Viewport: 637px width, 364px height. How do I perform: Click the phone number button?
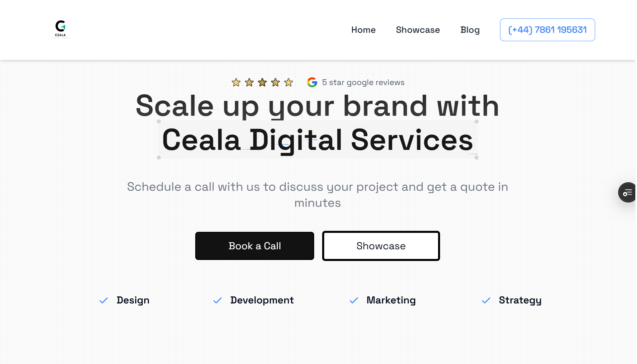(x=547, y=30)
